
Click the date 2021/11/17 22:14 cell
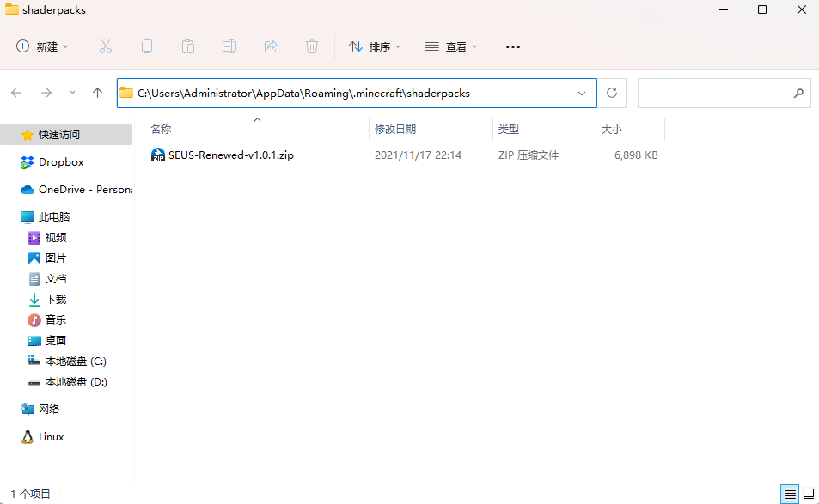pyautogui.click(x=418, y=155)
